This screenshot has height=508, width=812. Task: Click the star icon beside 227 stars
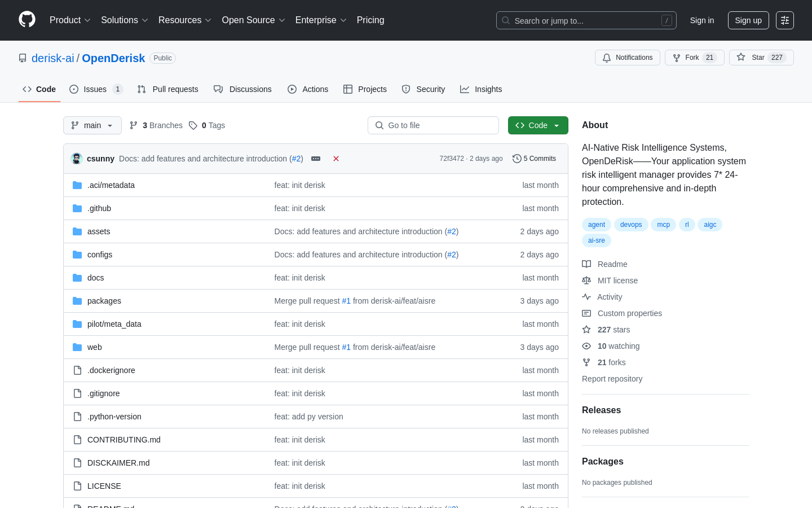click(586, 330)
